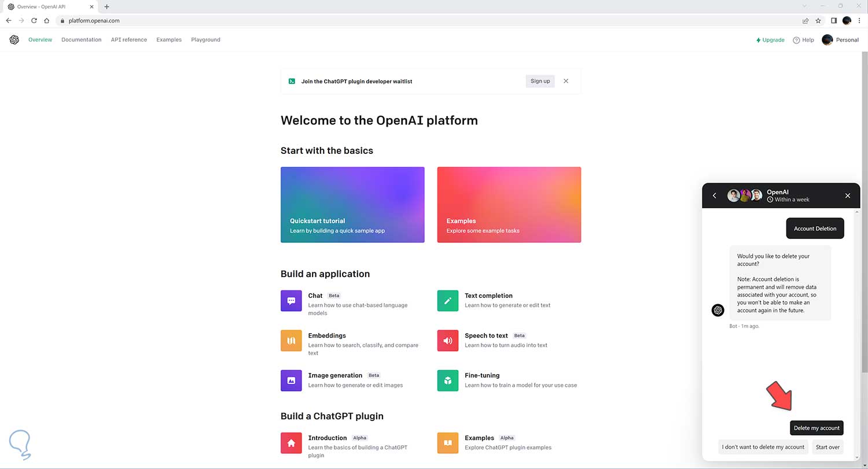Open the Help menu
The image size is (868, 469).
(803, 40)
